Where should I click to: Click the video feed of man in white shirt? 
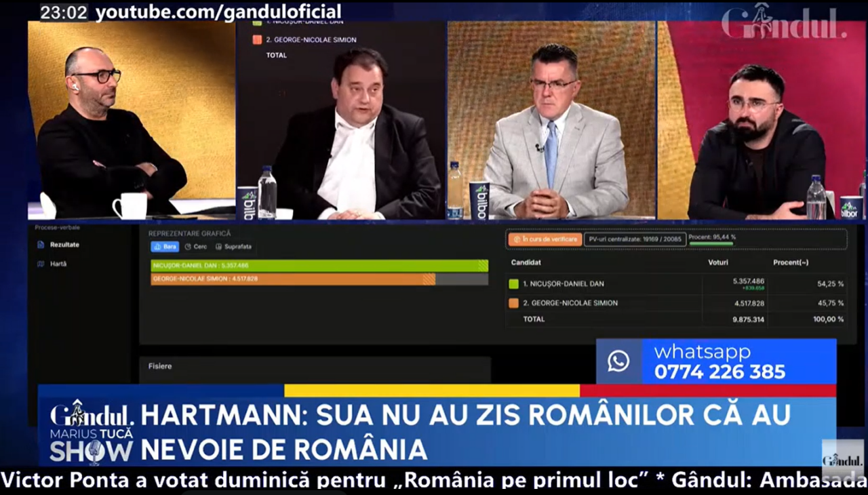[340, 120]
